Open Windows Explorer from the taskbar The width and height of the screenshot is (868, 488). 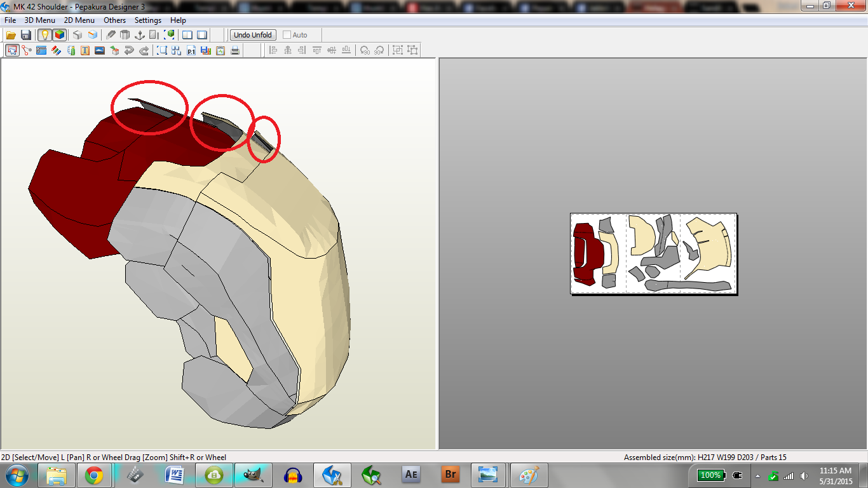(56, 475)
